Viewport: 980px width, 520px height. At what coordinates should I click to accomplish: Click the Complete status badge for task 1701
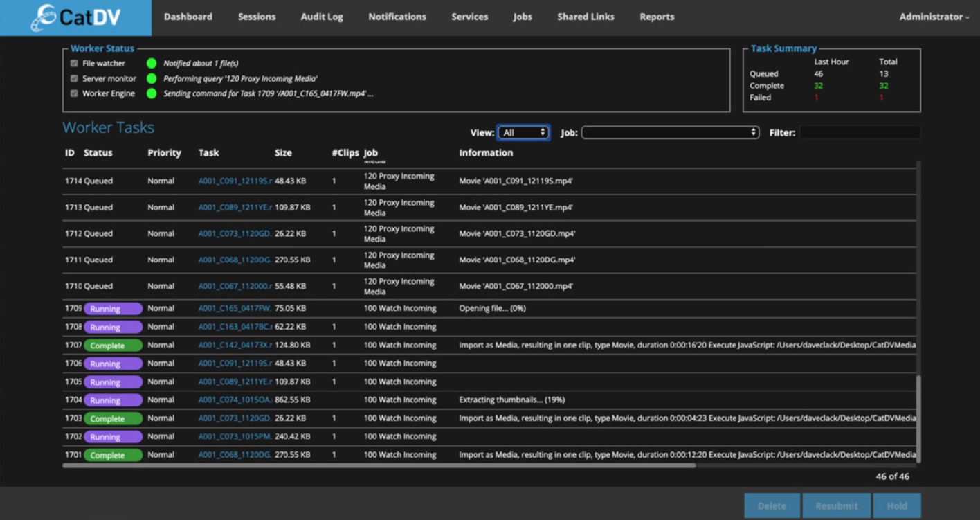[x=113, y=456]
